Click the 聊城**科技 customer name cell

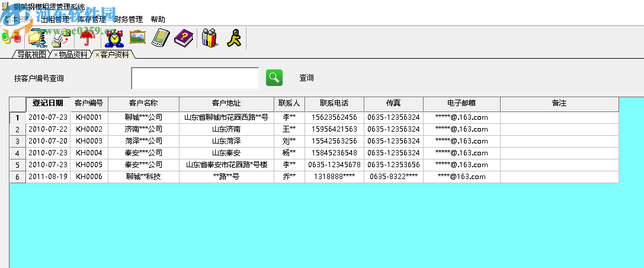(x=144, y=177)
